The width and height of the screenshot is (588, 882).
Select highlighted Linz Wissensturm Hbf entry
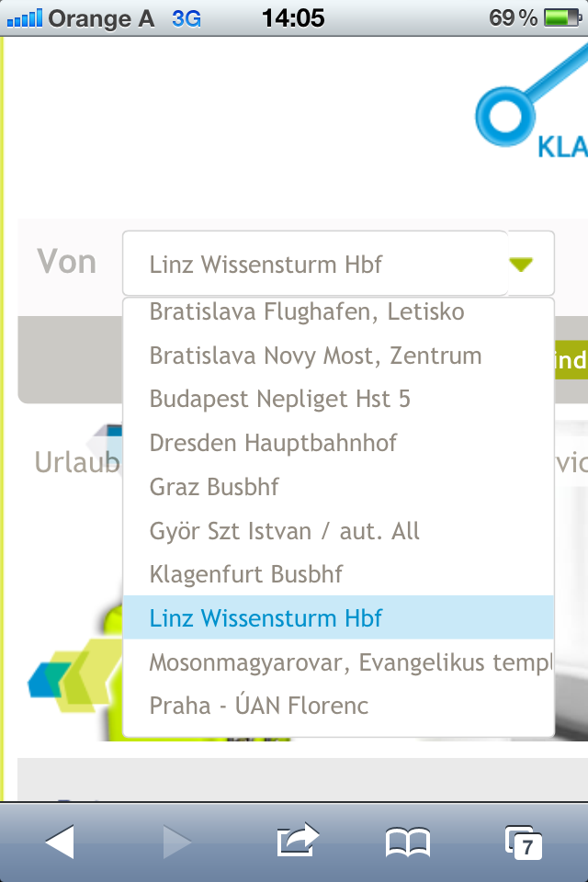click(x=338, y=617)
